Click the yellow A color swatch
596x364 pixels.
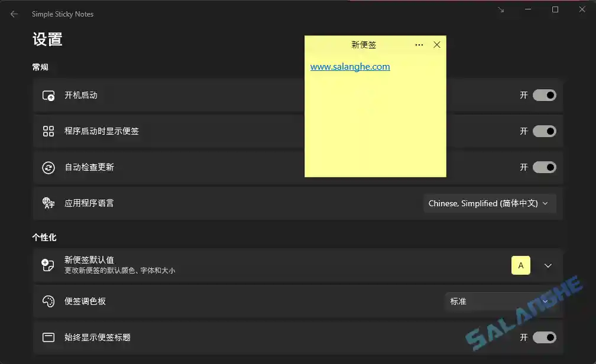coord(521,265)
